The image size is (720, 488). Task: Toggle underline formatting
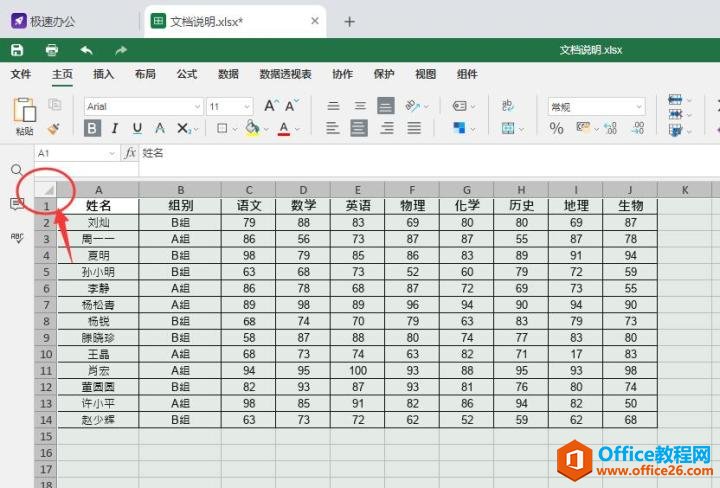[137, 128]
